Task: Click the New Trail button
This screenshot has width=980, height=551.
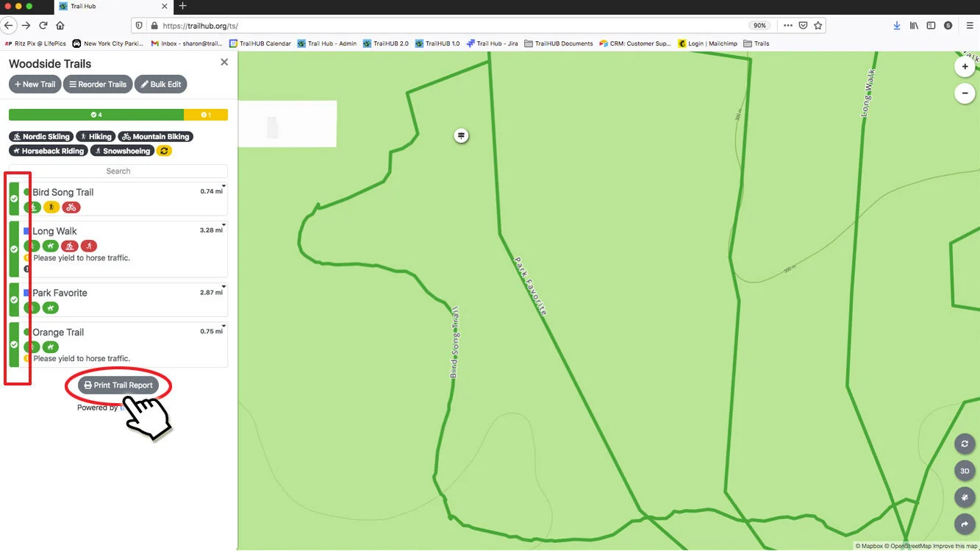Action: (x=35, y=85)
